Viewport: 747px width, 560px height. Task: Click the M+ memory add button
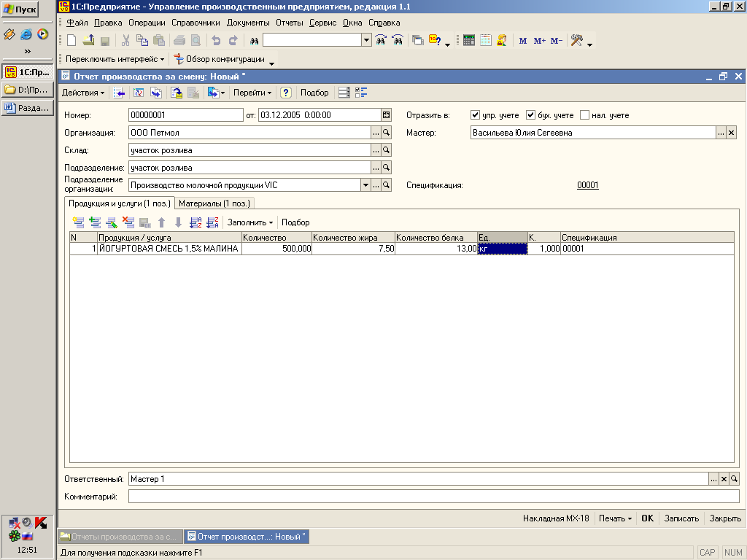pyautogui.click(x=539, y=41)
